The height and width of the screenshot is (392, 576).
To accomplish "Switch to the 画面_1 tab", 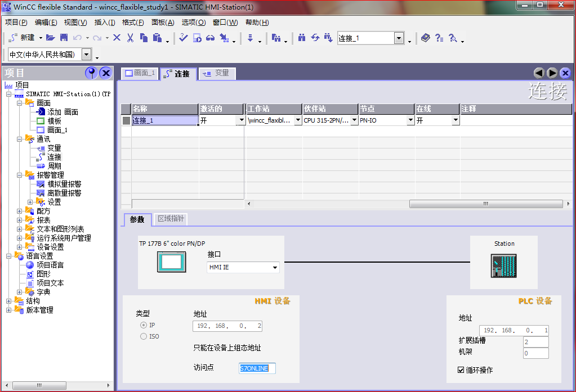I will coord(140,73).
